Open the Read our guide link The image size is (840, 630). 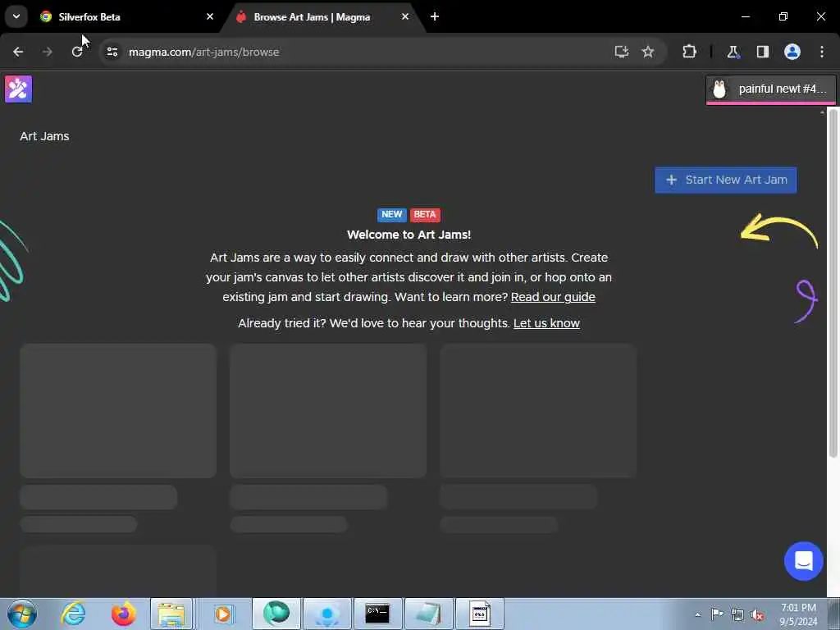pos(553,297)
